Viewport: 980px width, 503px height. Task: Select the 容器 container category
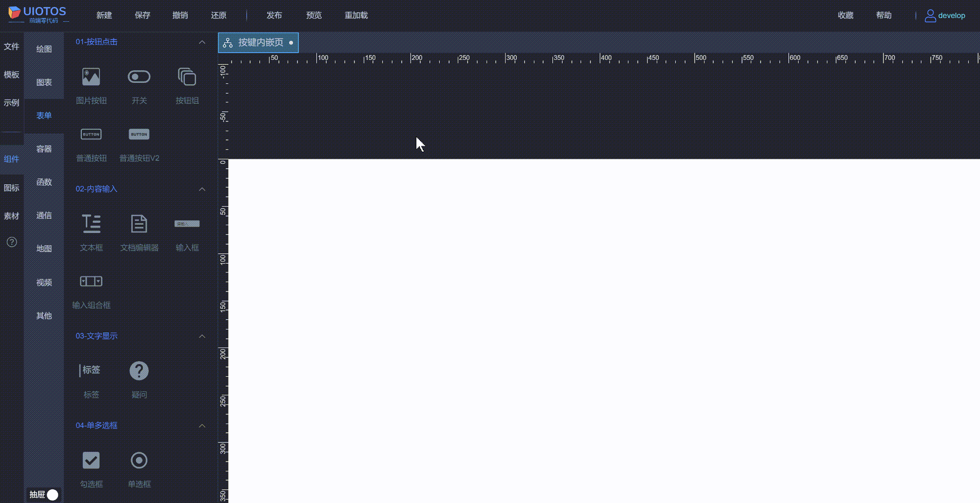(x=44, y=149)
